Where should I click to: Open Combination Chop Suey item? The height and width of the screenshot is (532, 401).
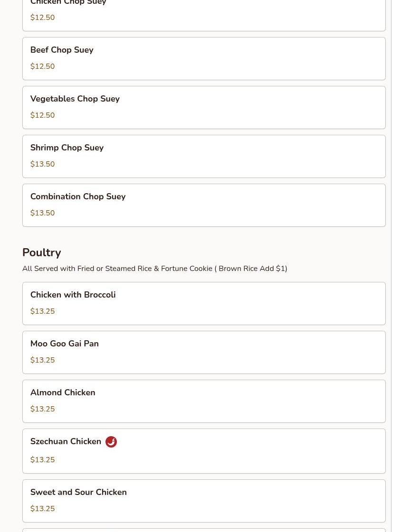[x=204, y=205]
